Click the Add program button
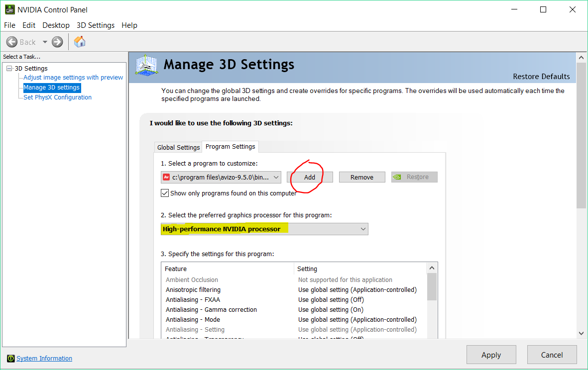 [310, 177]
